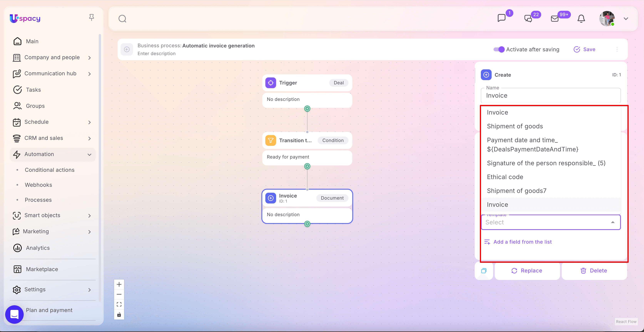Expand Settings chevron
This screenshot has height=332, width=644.
[89, 290]
